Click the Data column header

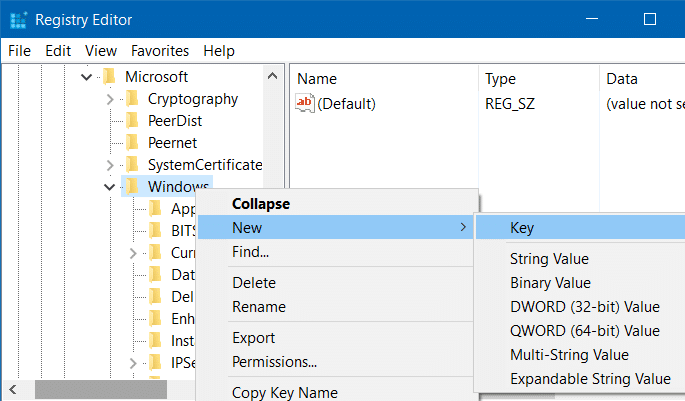(642, 79)
